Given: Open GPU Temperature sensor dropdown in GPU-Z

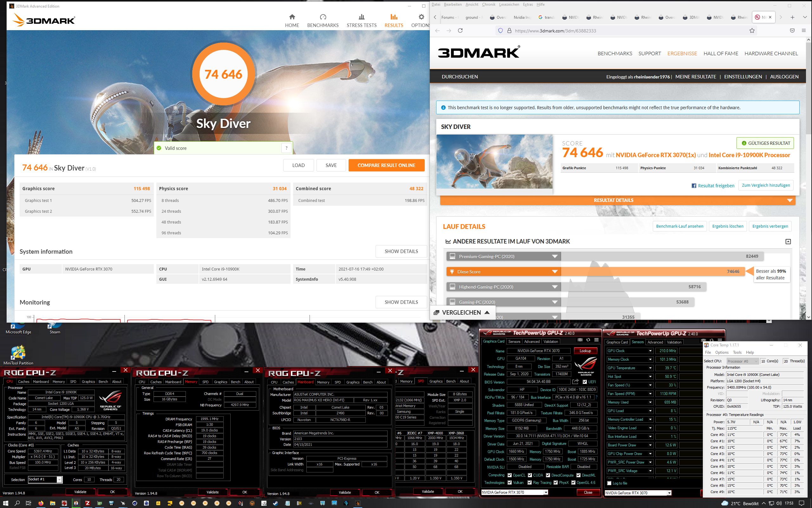Looking at the screenshot, I should [x=650, y=368].
